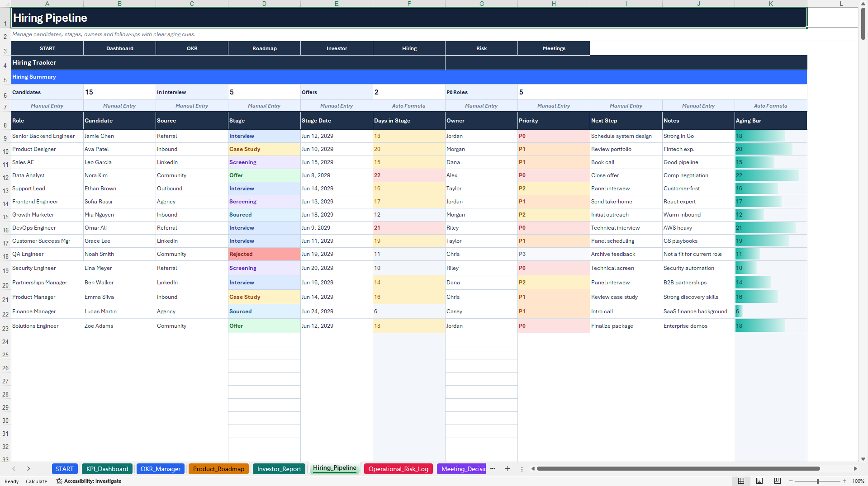Open the Product_Roadmap sheet tab

[218, 469]
